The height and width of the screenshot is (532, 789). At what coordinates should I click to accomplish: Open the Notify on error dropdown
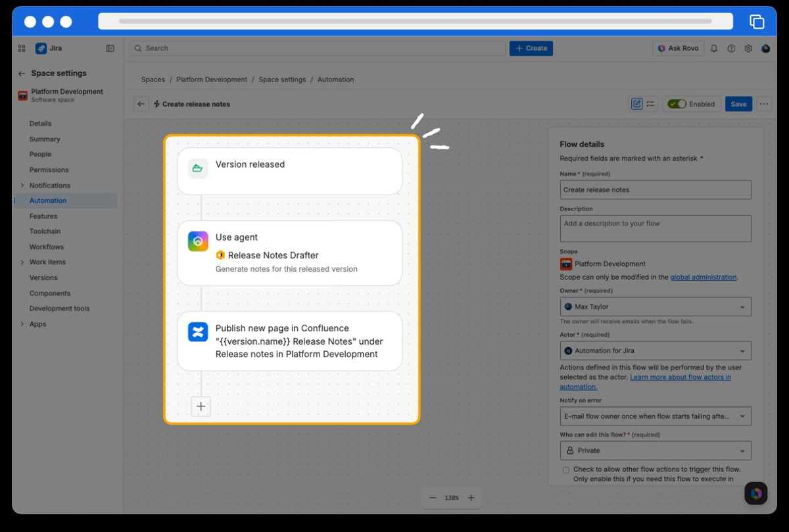656,416
